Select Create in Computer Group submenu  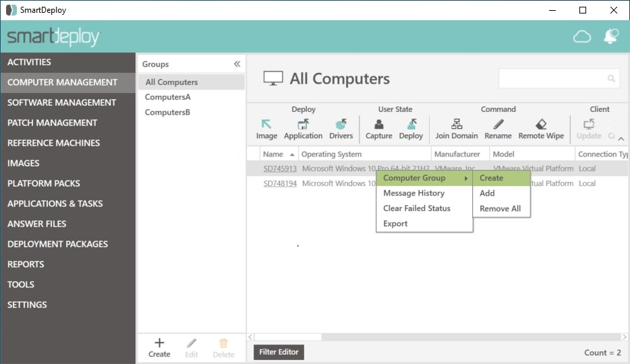tap(491, 178)
